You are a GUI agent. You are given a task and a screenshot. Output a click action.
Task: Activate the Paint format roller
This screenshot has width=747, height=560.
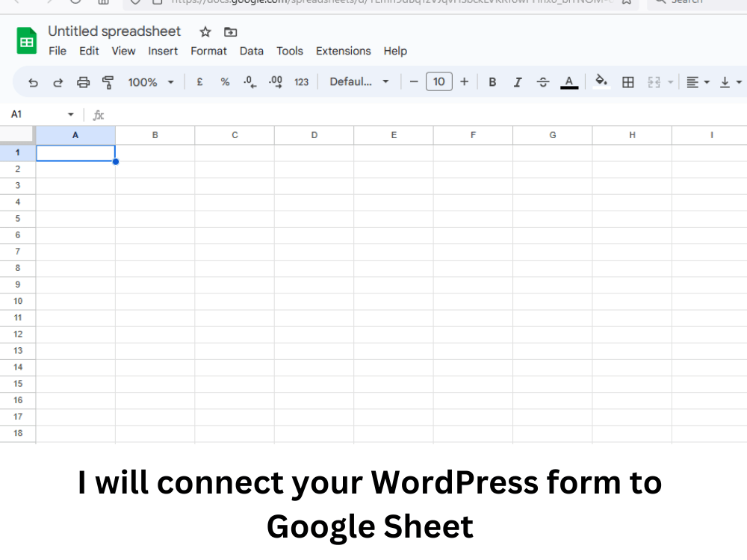tap(108, 82)
